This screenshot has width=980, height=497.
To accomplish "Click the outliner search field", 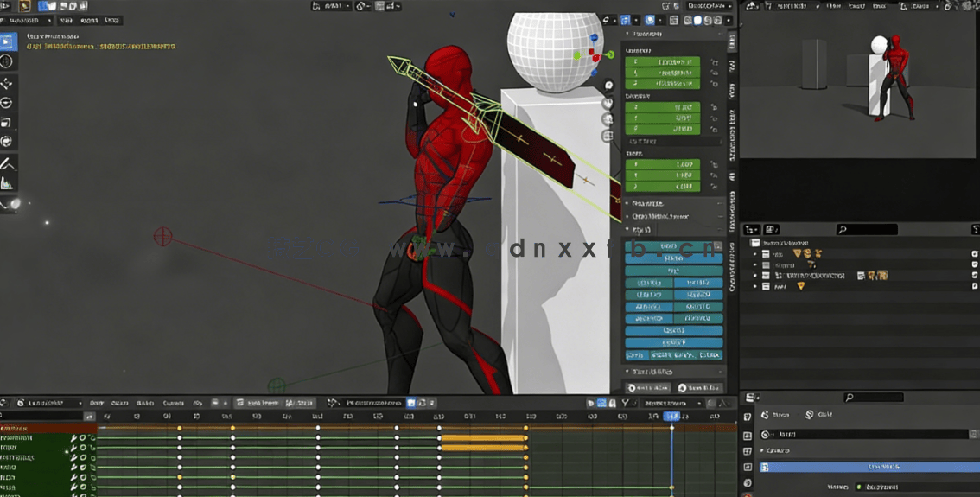I will tap(866, 229).
